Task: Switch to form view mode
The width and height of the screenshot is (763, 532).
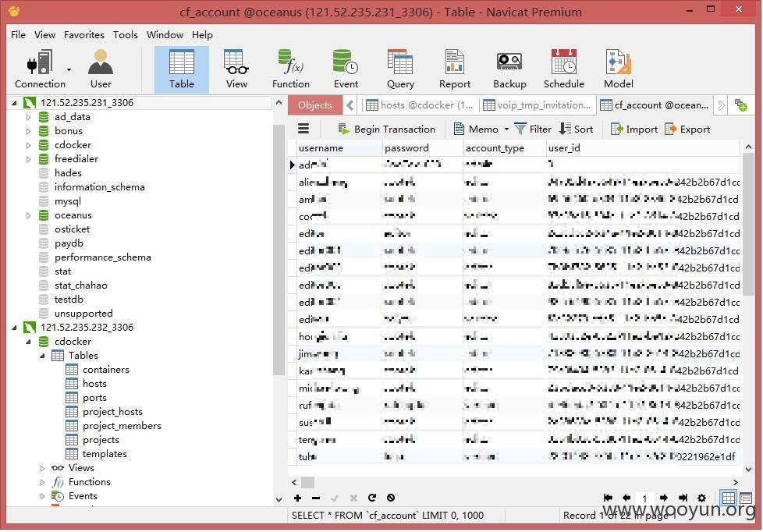Action: pos(746,498)
